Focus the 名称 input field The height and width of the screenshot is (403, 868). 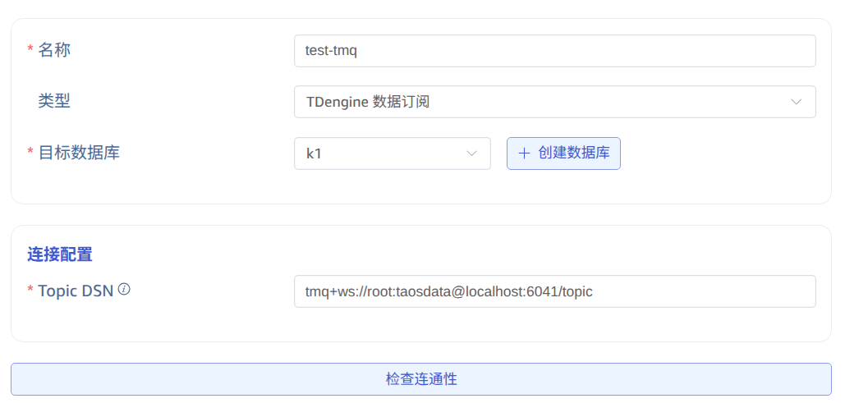tap(554, 51)
